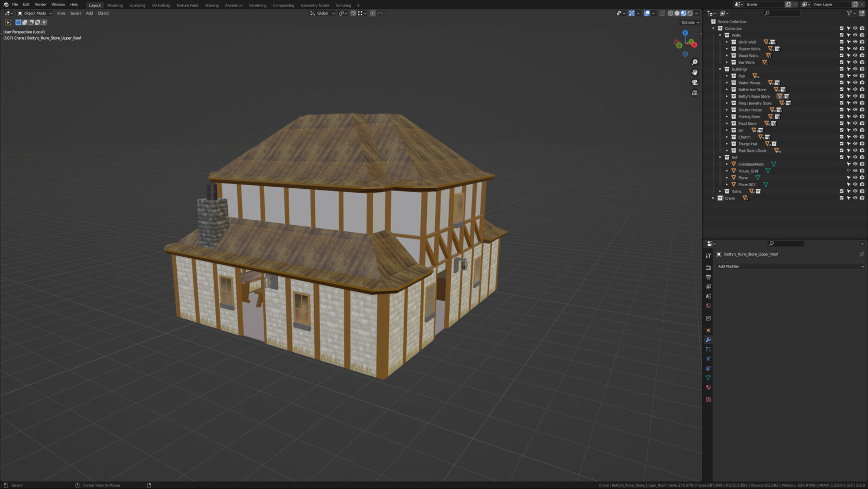Toggle viewport gizmos button
The image size is (868, 489).
pos(631,13)
